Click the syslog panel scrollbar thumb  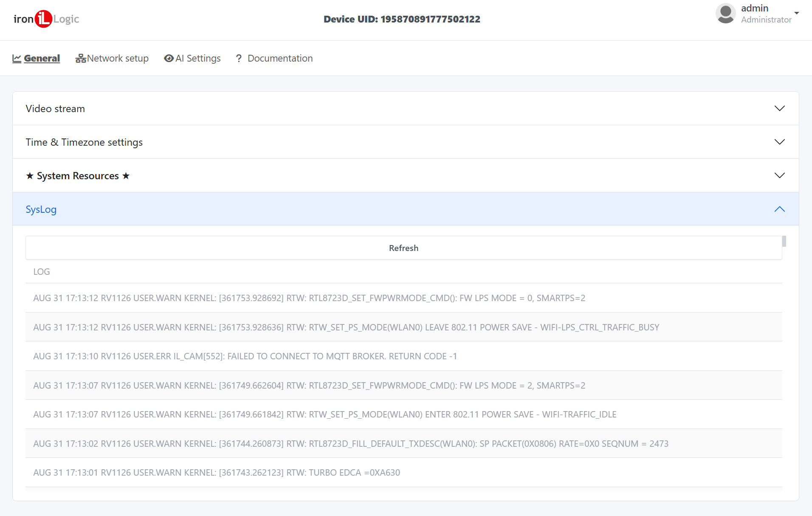784,241
